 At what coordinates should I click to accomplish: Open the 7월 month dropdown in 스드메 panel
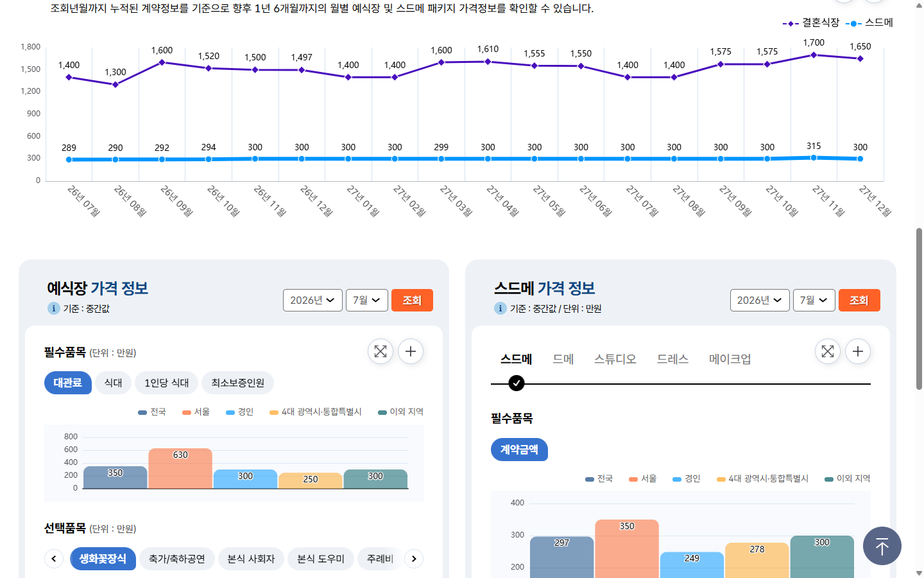click(x=814, y=300)
